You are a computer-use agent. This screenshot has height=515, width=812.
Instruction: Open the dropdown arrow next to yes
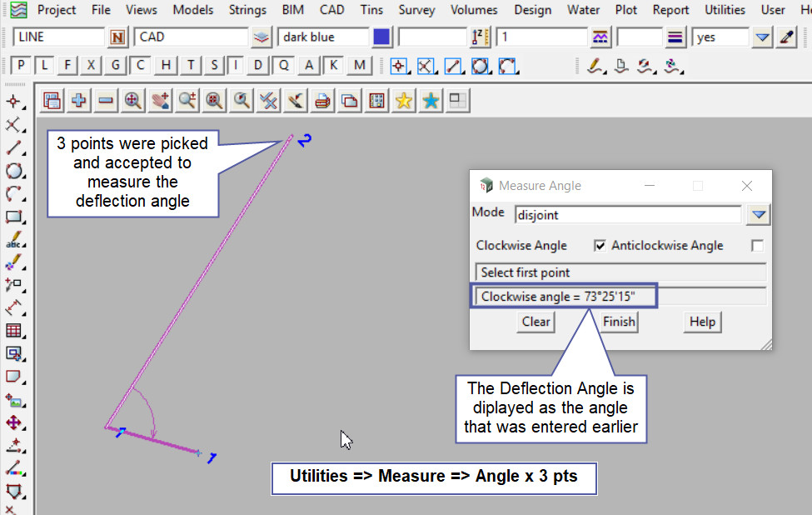(x=762, y=37)
